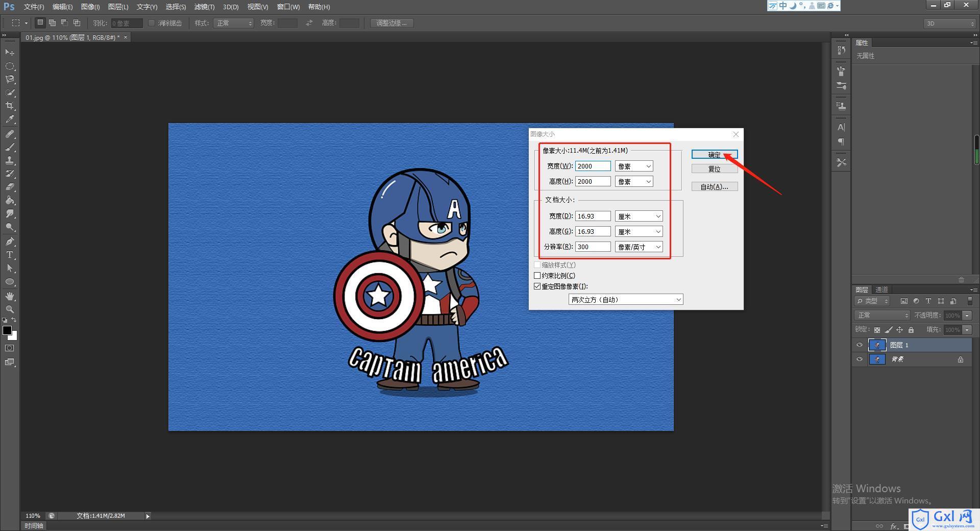Screen dimensions: 980x531
Task: Click the foreground color swatch
Action: coord(7,330)
